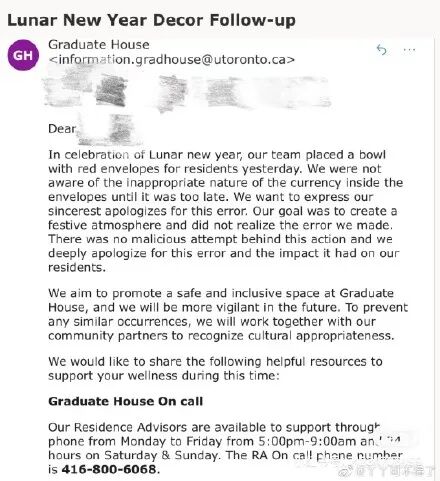Click the text hours on Saturday & Sunday

(x=133, y=455)
